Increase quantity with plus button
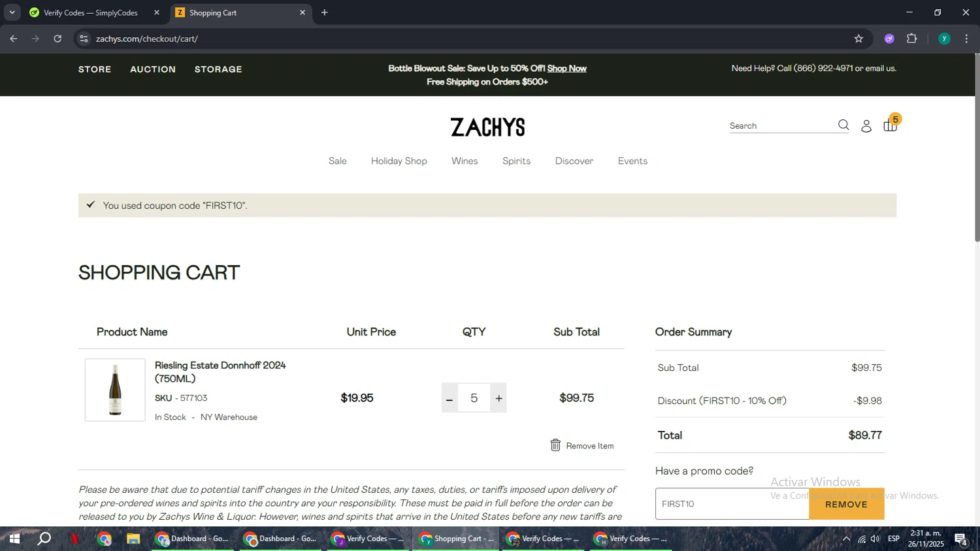 [x=498, y=398]
